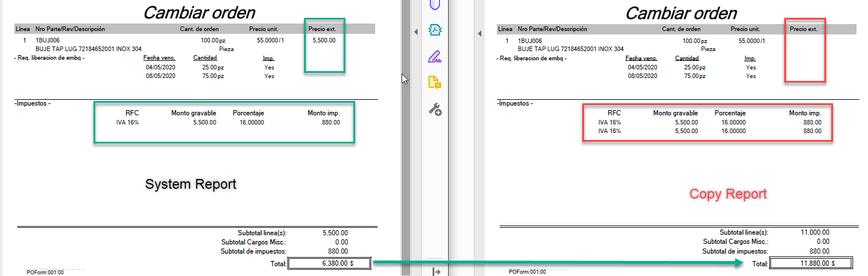Open the Fill & Sign pen tool
Image resolution: width=868 pixels, height=276 pixels.
435,56
